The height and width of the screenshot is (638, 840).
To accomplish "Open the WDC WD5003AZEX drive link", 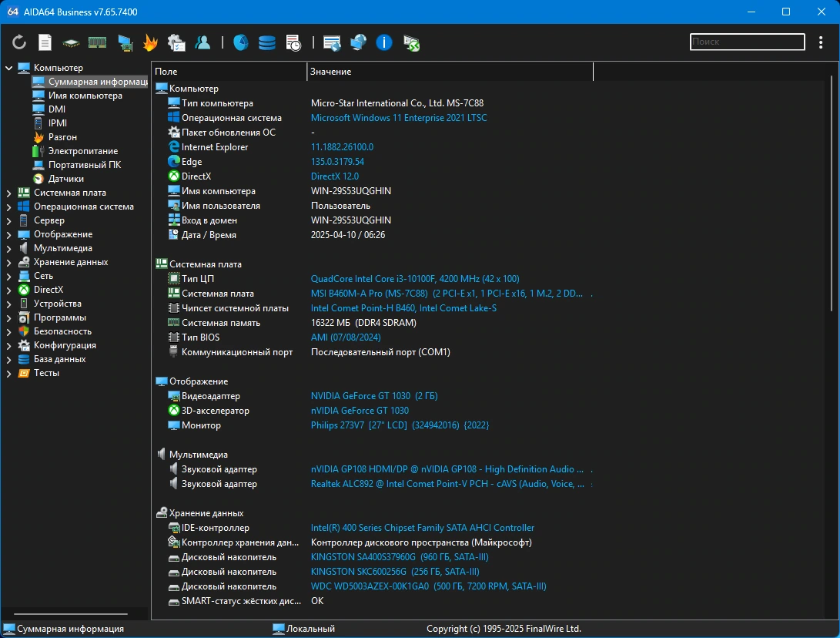I will (x=429, y=586).
